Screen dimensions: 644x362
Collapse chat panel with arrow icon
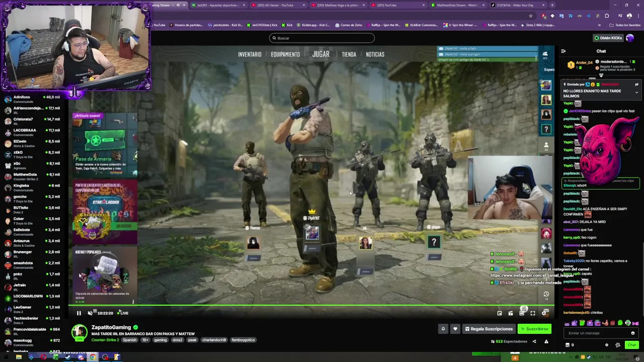click(x=563, y=51)
